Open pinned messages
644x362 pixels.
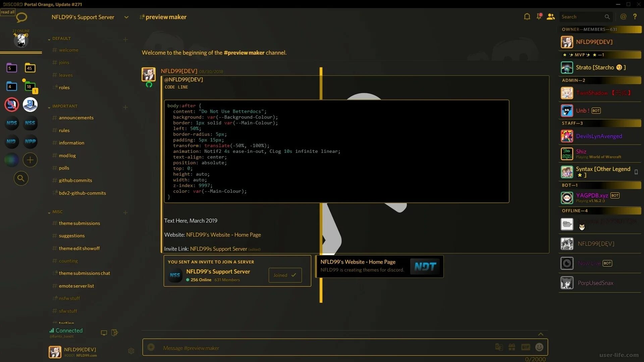539,17
